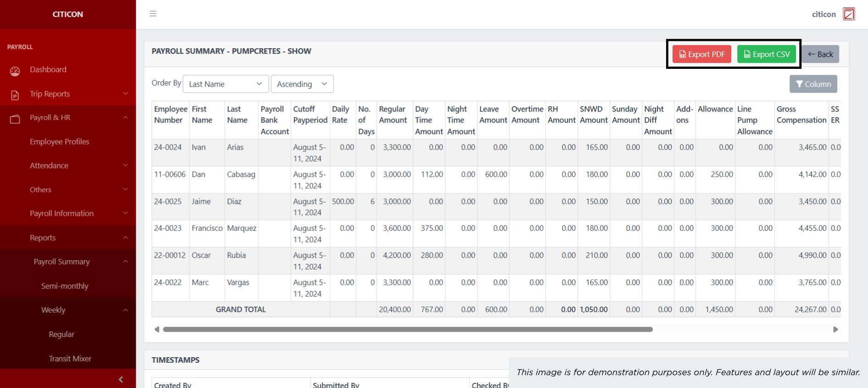Image resolution: width=868 pixels, height=388 pixels.
Task: Click the Trip Reports document icon
Action: [15, 95]
